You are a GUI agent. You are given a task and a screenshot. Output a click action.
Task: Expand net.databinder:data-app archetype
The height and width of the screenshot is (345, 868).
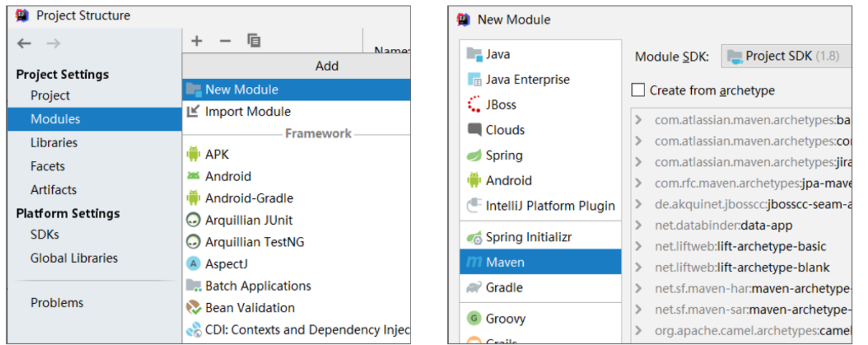tap(639, 225)
